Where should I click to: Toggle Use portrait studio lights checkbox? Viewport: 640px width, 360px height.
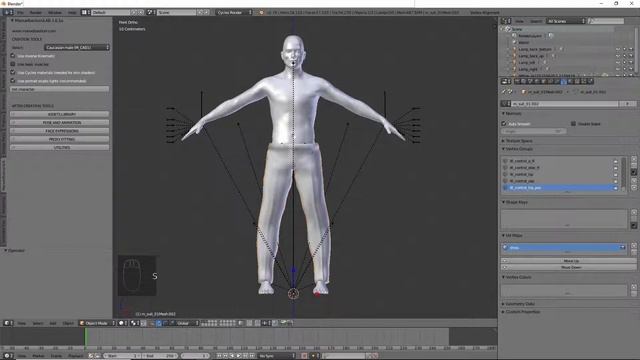coord(13,81)
